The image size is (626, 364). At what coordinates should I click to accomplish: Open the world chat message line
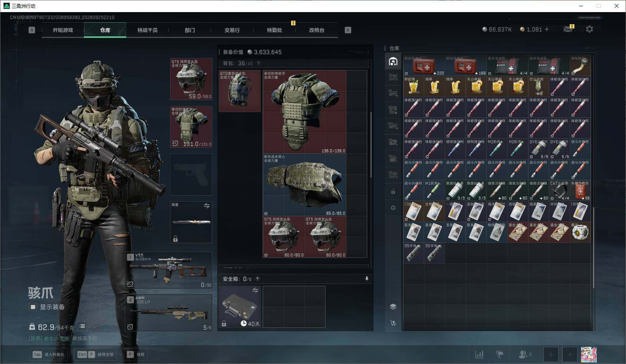point(63,339)
